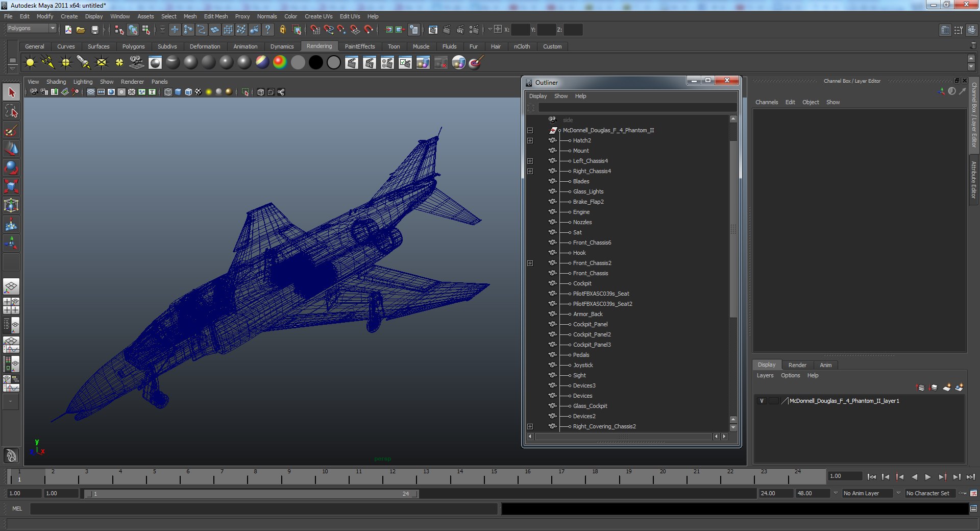Click the black Surface shader circle
Screen dimensions: 980x531
pyautogui.click(x=316, y=63)
